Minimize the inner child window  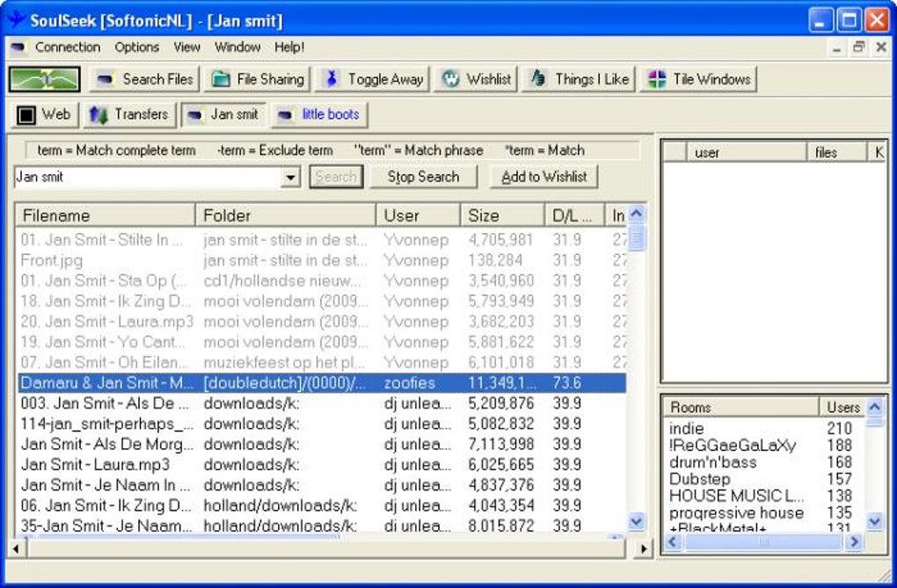[837, 48]
